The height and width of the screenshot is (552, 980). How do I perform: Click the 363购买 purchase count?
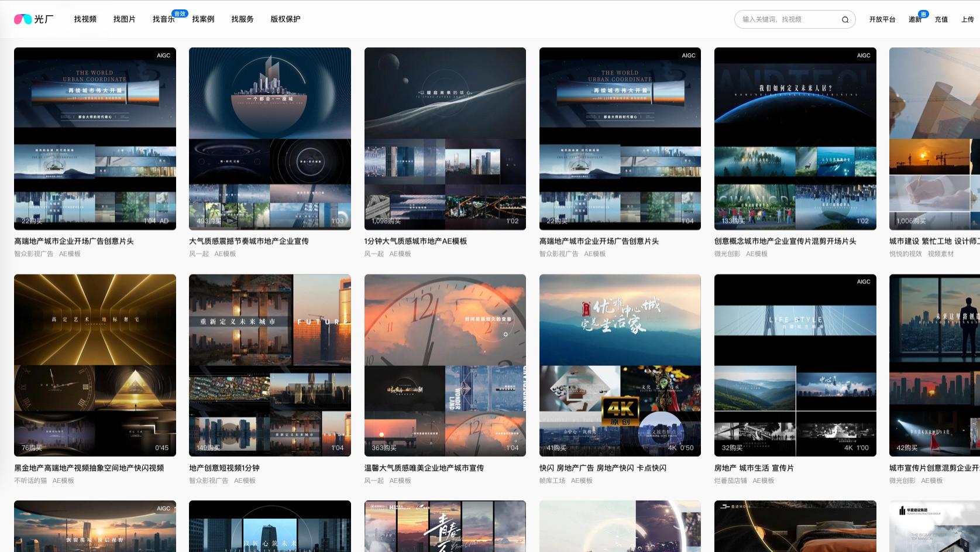coord(384,448)
